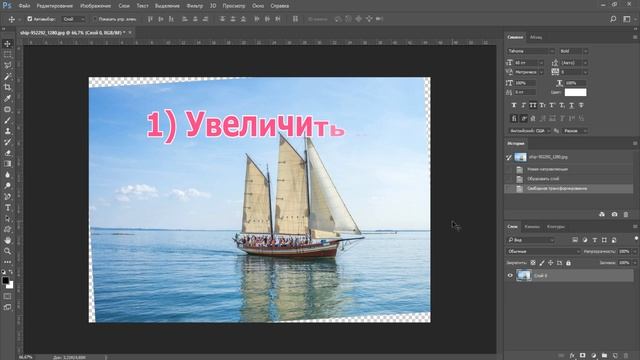Select the Magic Wand tool
The height and width of the screenshot is (360, 640).
[x=7, y=76]
